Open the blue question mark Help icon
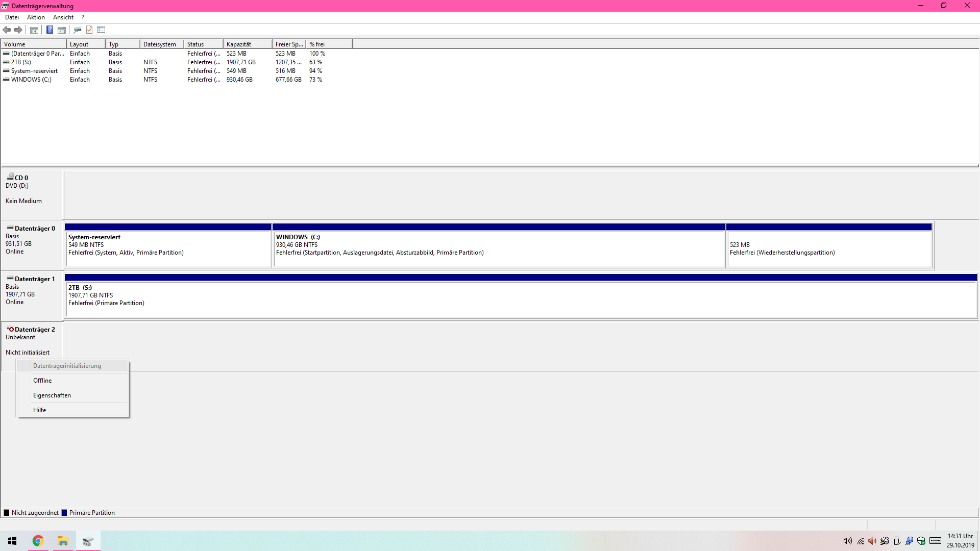 50,30
